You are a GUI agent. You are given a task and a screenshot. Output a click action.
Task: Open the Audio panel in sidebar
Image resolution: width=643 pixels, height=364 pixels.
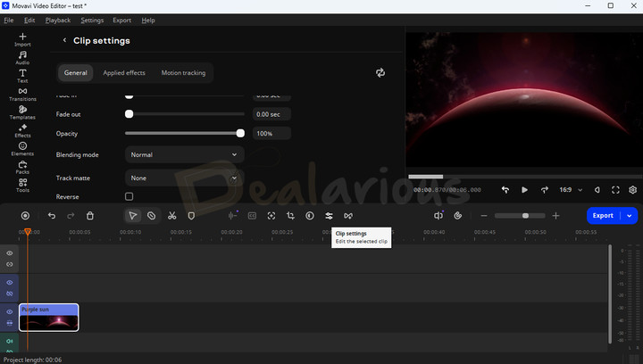[22, 58]
